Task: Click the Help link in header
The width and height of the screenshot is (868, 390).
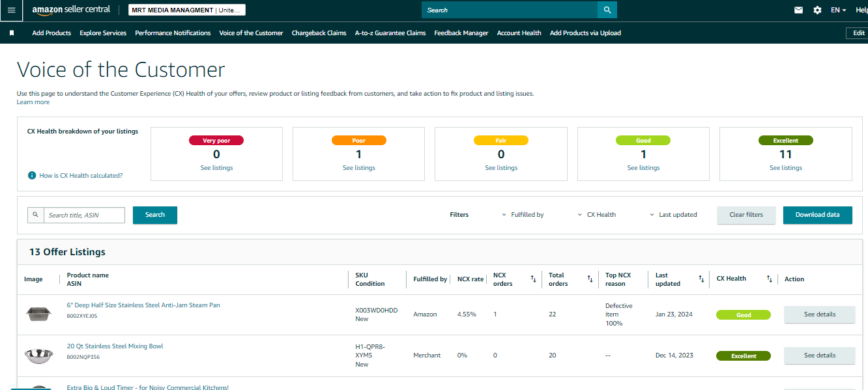Action: (x=861, y=10)
